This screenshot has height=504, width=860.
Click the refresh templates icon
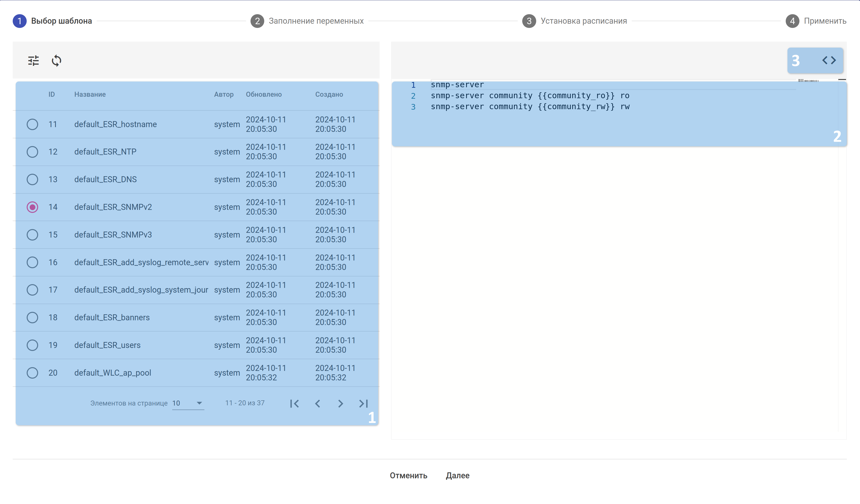tap(56, 61)
